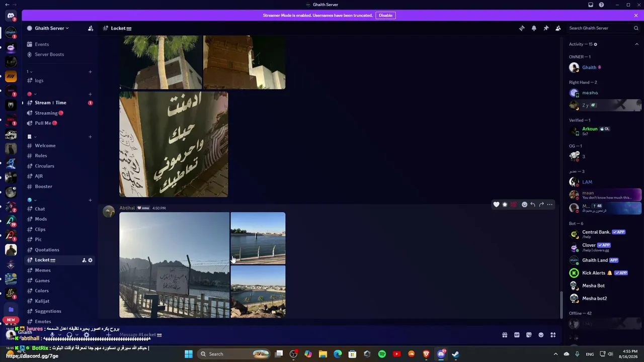Open more options for Abtihal's message
This screenshot has width=644, height=362.
[x=550, y=205]
